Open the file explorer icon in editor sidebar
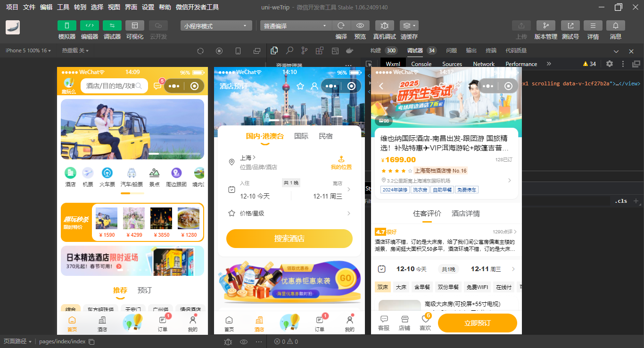644x348 pixels. pyautogui.click(x=274, y=50)
